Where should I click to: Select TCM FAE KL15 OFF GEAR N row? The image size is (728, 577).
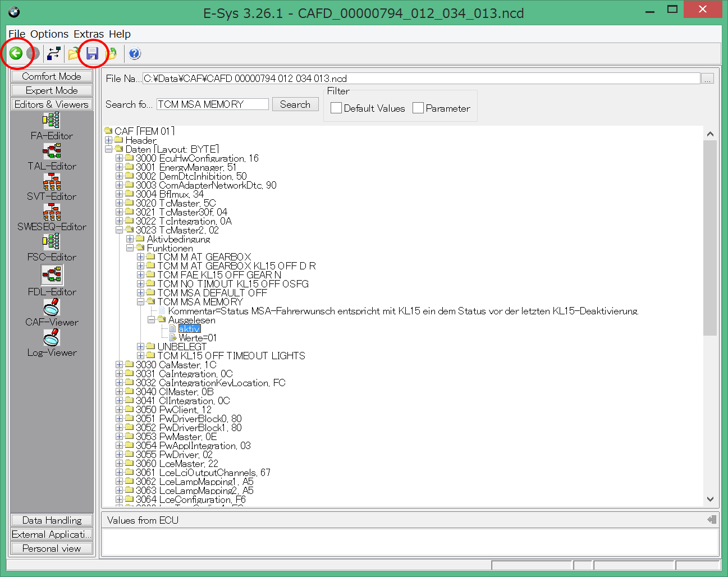219,275
